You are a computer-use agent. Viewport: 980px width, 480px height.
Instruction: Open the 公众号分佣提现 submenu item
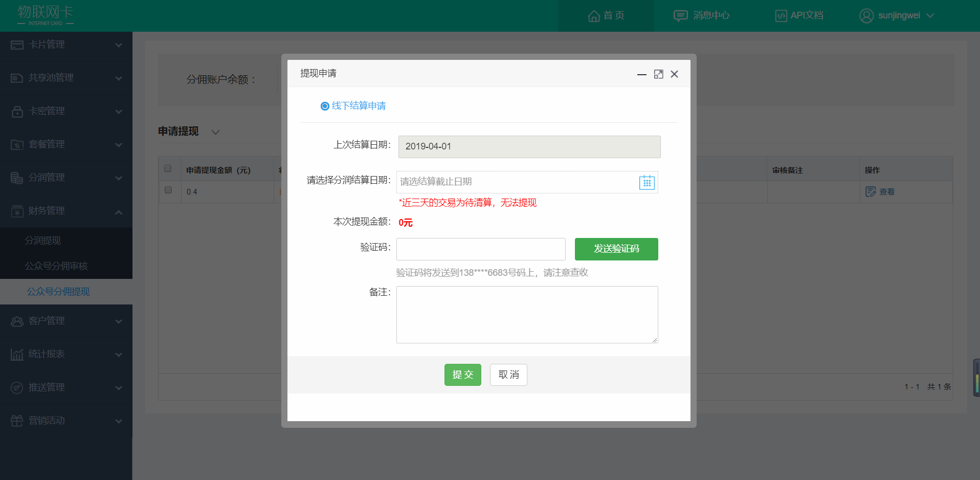click(x=66, y=292)
